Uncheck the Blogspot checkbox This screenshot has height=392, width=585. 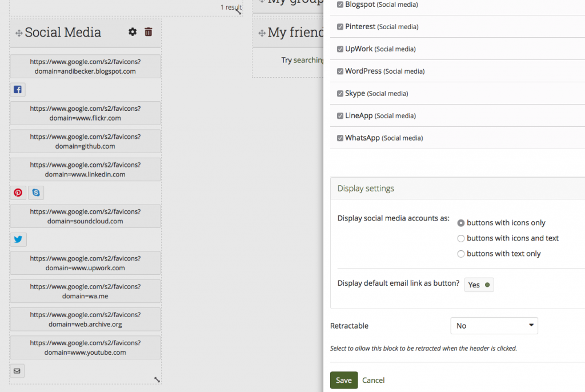point(340,5)
